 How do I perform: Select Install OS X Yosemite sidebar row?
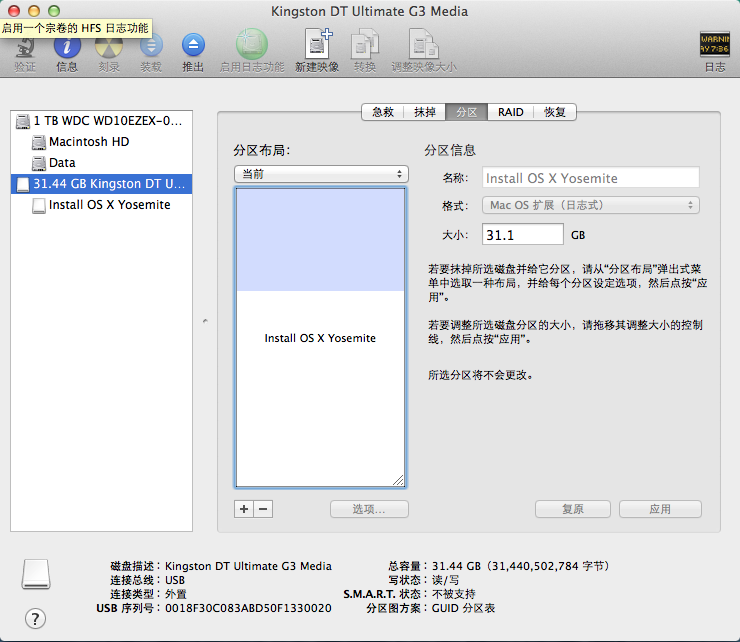(x=101, y=205)
